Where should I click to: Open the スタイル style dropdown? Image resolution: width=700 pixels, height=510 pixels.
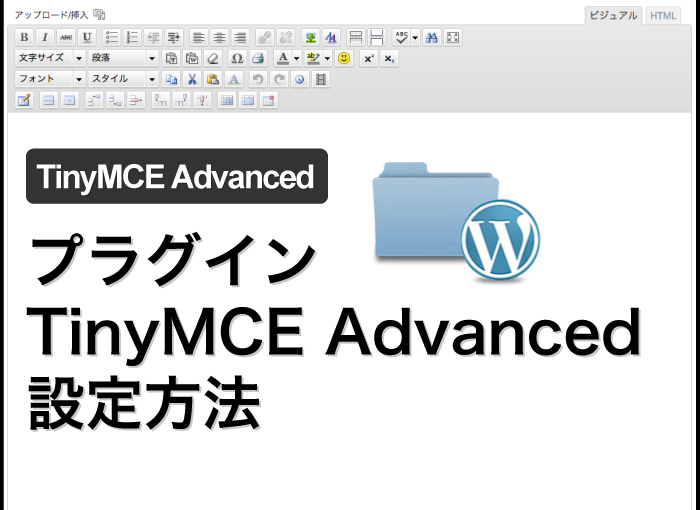coord(123,79)
